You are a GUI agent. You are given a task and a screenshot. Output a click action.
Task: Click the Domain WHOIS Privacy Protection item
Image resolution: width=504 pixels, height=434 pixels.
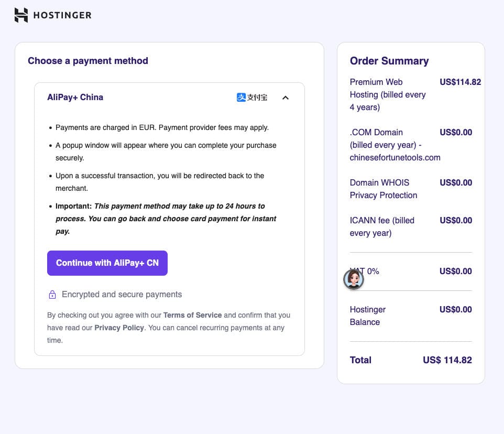pyautogui.click(x=384, y=189)
